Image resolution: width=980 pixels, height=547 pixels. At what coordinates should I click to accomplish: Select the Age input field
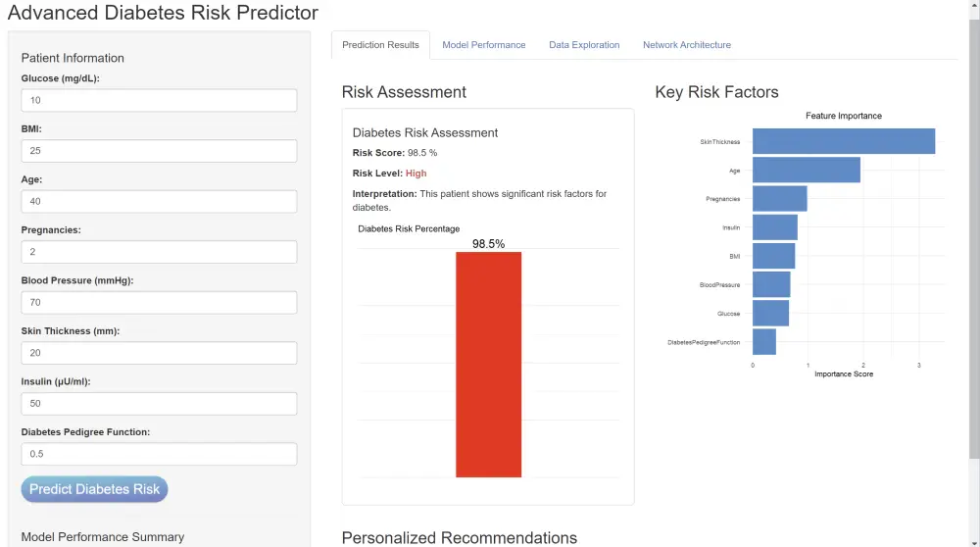(159, 201)
